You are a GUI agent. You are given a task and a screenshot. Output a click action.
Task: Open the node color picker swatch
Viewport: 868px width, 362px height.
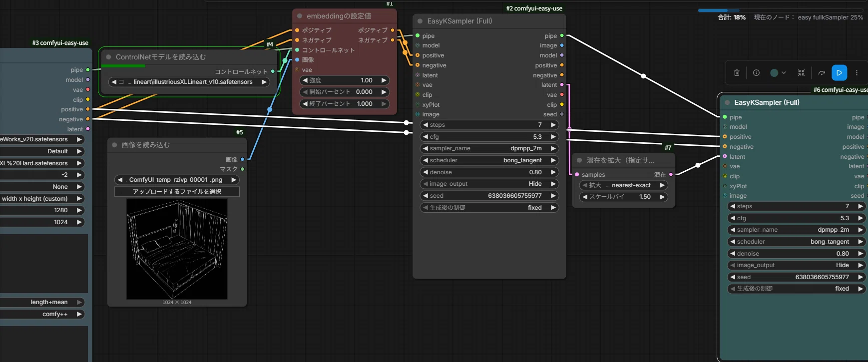(778, 73)
